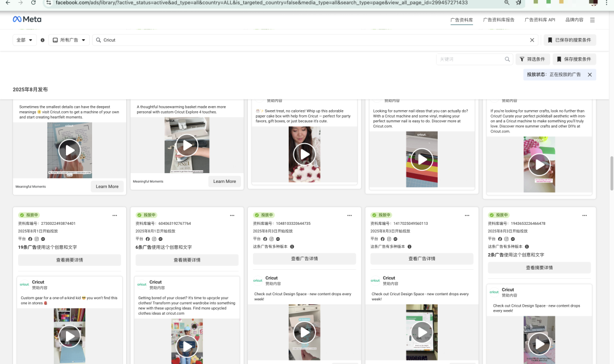
Task: Play the Sweet treat paper cake box video
Action: pos(305,154)
